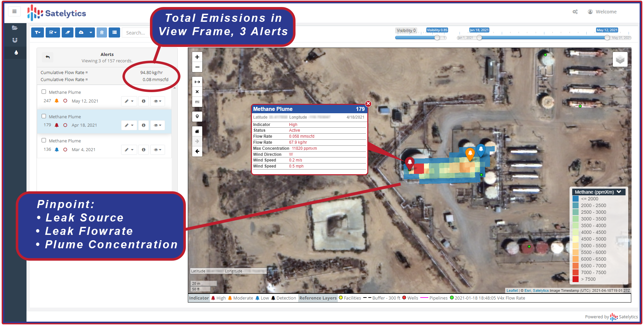Open the hamburger navigation menu

coord(14,11)
